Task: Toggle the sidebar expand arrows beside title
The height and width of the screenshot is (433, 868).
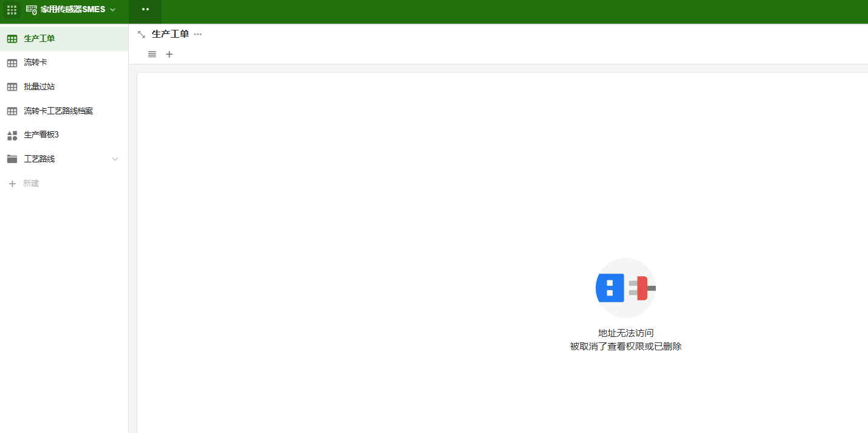Action: click(x=142, y=35)
